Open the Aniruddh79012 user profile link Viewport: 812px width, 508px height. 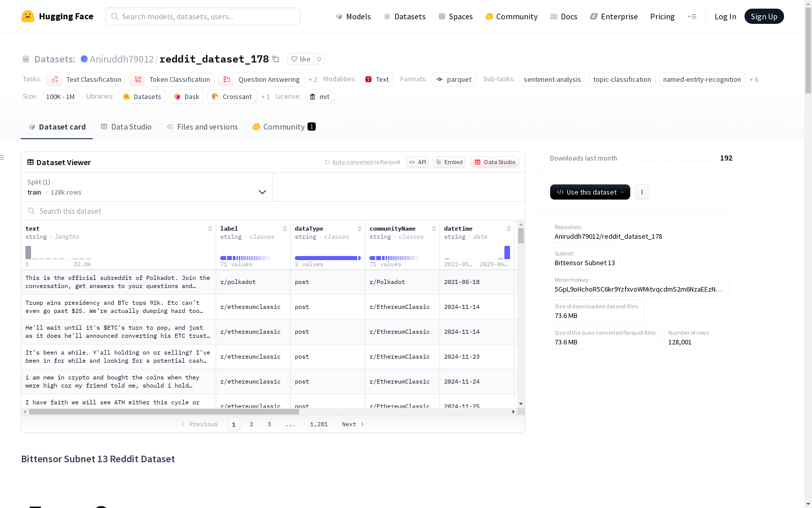pos(121,59)
